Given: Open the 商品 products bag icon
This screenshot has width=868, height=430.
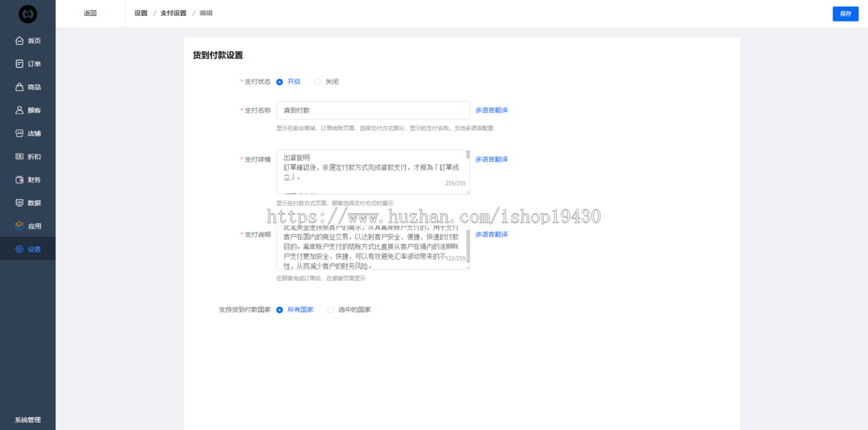Looking at the screenshot, I should pyautogui.click(x=20, y=87).
